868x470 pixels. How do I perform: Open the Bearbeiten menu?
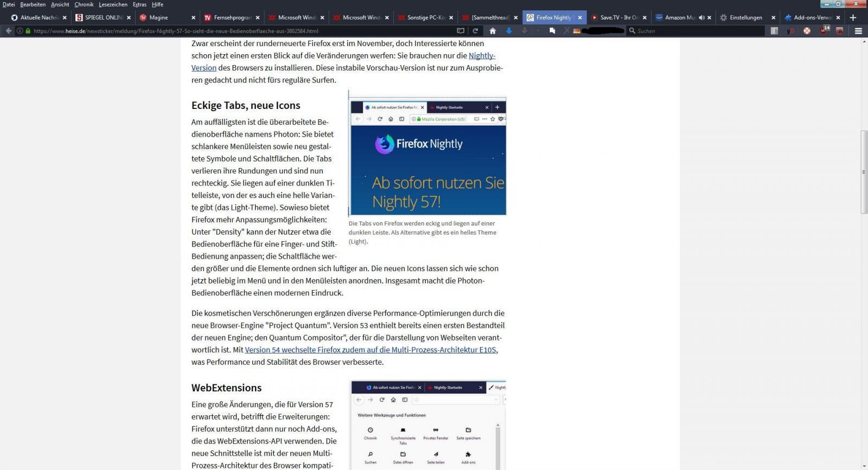tap(33, 4)
